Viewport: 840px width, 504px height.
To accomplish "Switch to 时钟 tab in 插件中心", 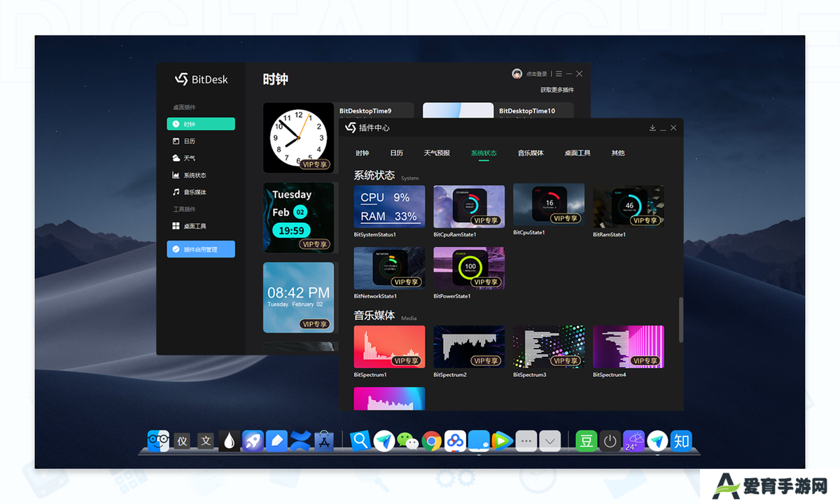I will 362,153.
